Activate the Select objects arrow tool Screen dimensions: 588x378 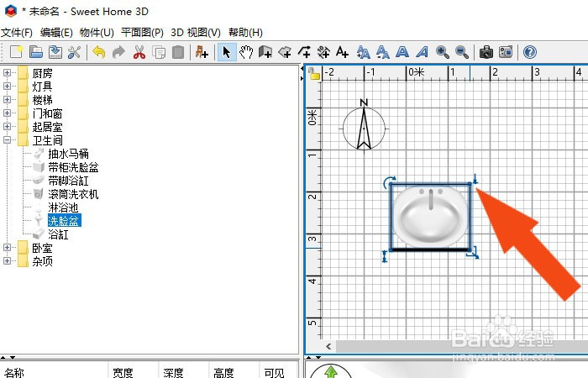point(227,52)
